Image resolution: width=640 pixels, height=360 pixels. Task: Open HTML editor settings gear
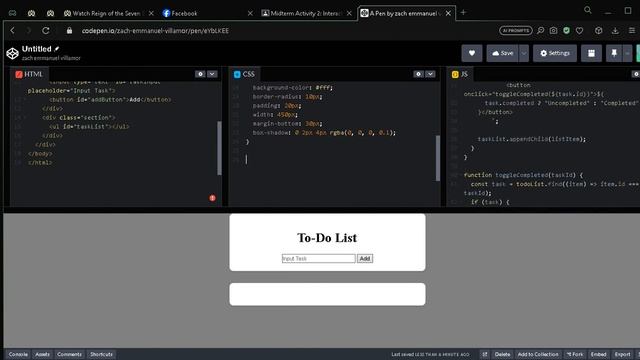[200, 74]
